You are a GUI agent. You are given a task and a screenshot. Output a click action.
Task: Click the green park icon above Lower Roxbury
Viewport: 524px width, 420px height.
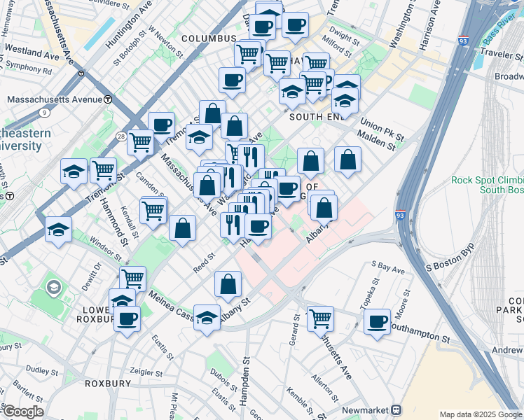53,286
